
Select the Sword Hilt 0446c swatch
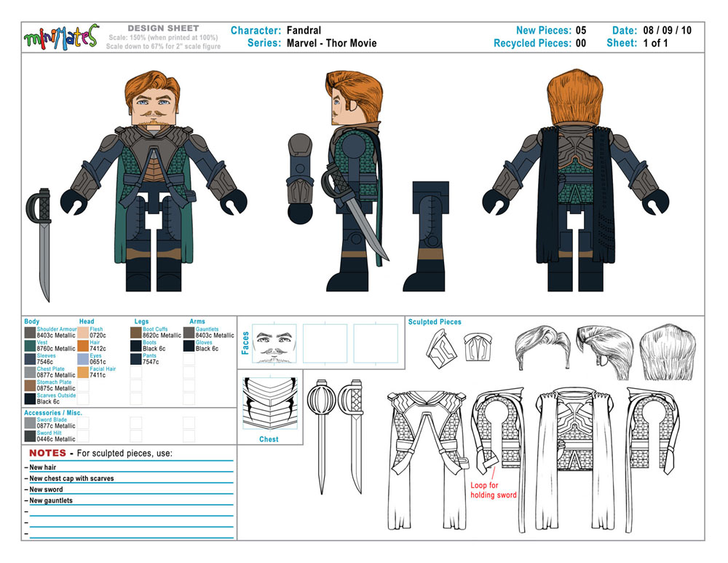[x=30, y=436]
